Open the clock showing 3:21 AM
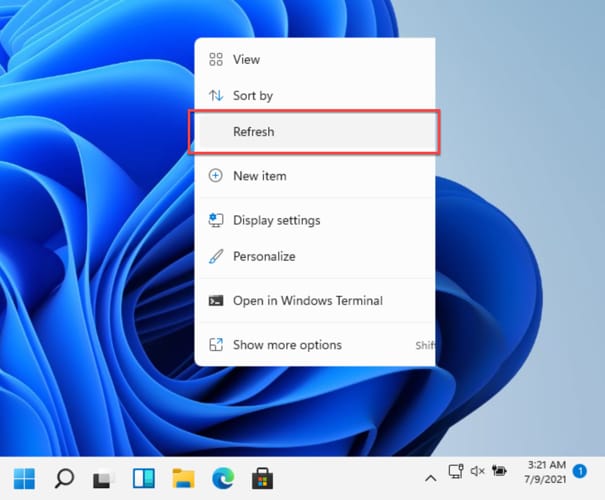This screenshot has width=605, height=500. tap(546, 472)
